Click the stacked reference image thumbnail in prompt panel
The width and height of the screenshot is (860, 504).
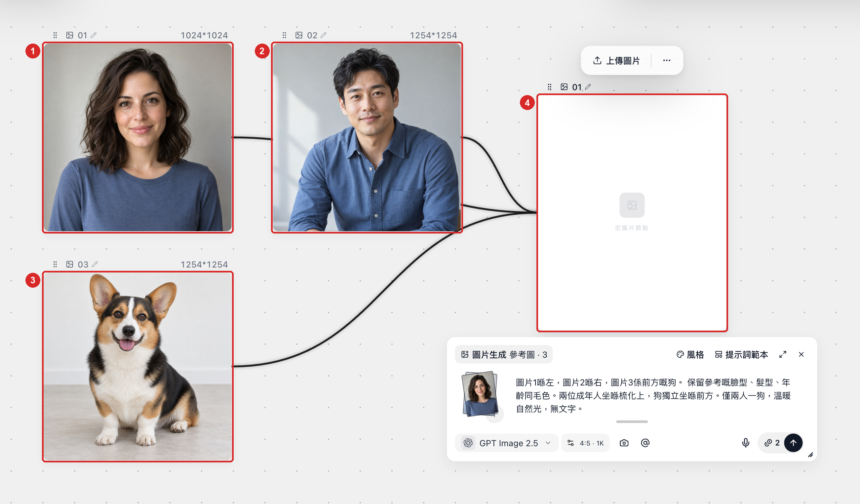point(480,394)
